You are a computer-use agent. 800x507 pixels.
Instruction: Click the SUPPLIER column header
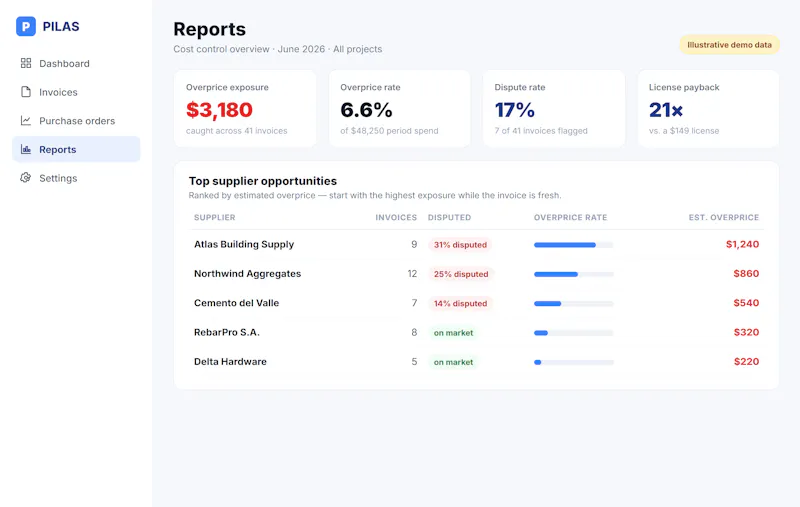214,217
